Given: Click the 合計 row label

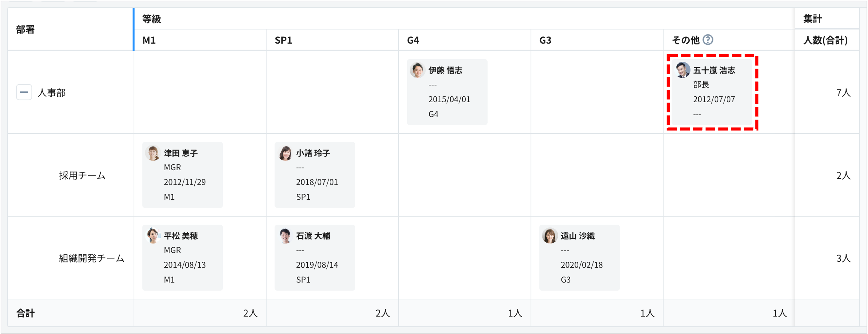Looking at the screenshot, I should 25,313.
